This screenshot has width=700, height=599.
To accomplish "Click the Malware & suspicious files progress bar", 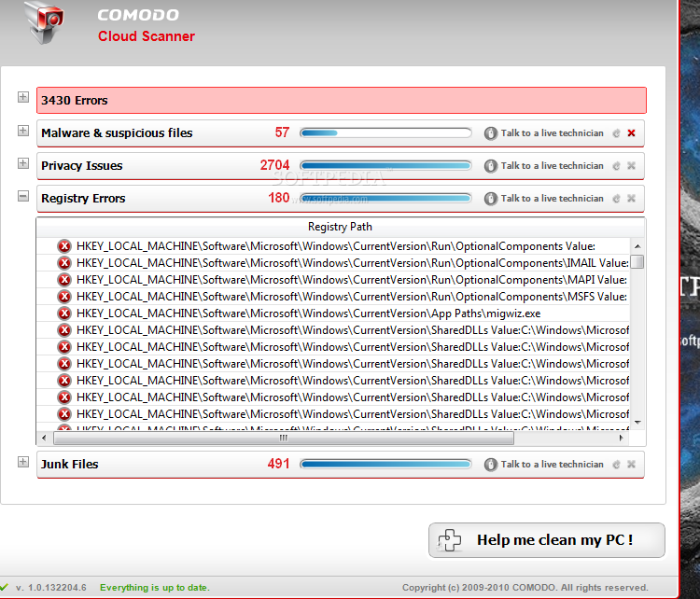I will click(x=385, y=132).
